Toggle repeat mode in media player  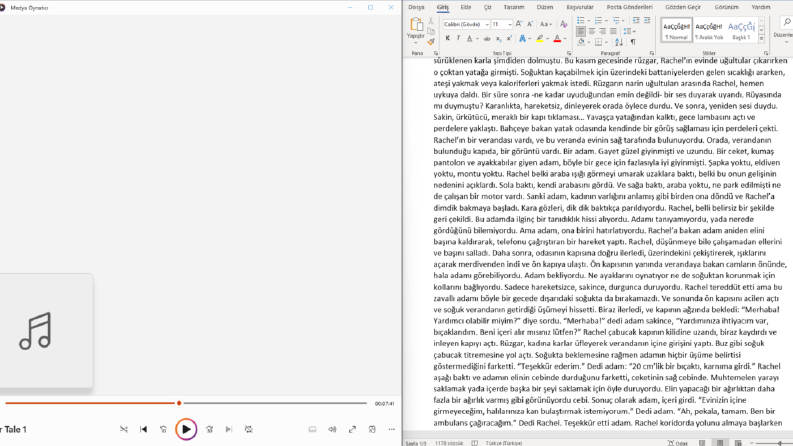point(248,429)
